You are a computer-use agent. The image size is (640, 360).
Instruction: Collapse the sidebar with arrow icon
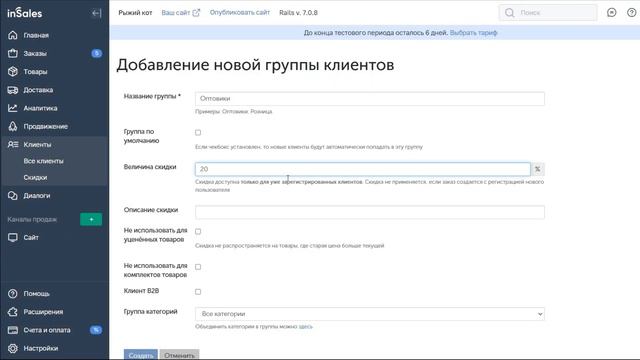96,13
